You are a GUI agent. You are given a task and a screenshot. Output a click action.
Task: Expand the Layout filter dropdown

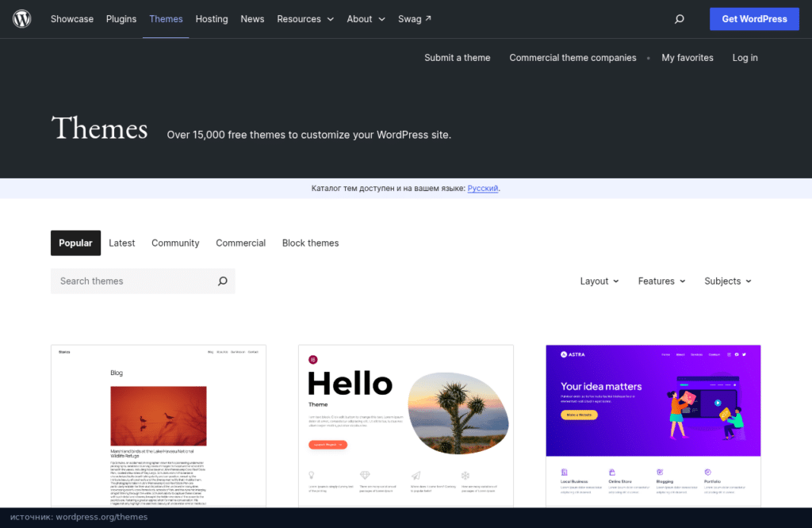[599, 281]
